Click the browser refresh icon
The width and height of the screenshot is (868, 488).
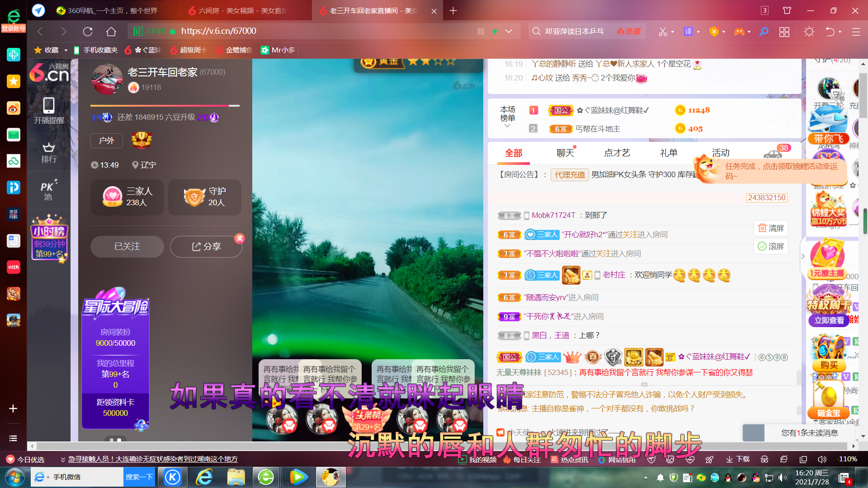pyautogui.click(x=88, y=32)
